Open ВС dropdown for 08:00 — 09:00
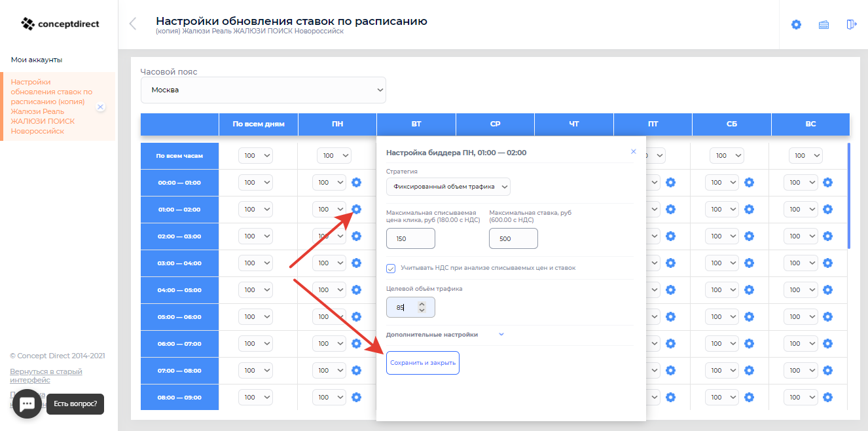The image size is (868, 431). coord(801,397)
